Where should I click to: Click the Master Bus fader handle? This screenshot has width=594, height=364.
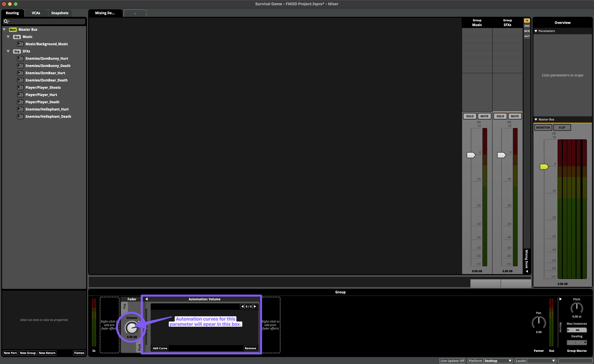[x=544, y=167]
